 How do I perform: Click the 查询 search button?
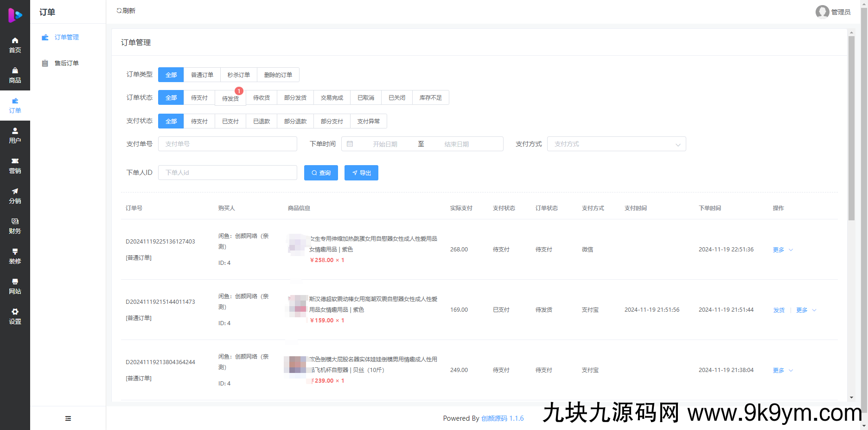[321, 173]
